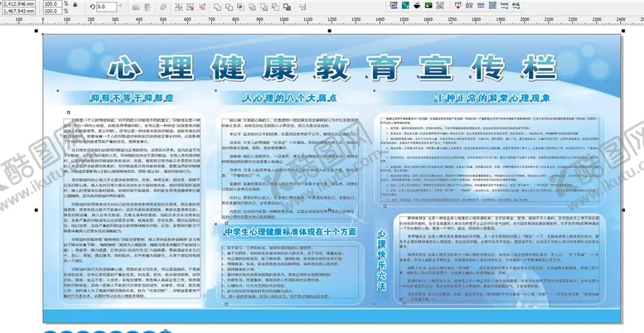Click the coffee cup plug-in icon
The image size is (644, 333).
417,5
